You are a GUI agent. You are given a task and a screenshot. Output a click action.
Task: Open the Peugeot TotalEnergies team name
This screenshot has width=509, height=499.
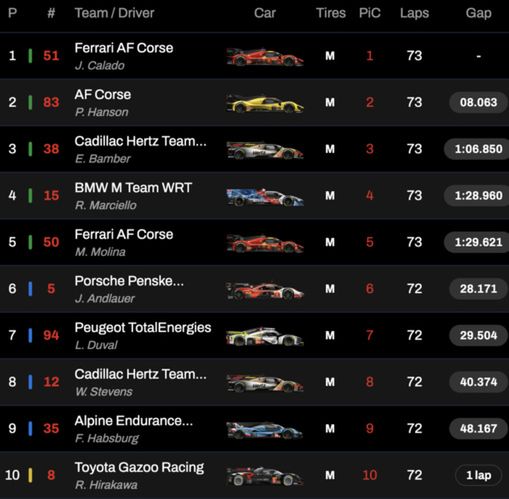[x=143, y=327]
